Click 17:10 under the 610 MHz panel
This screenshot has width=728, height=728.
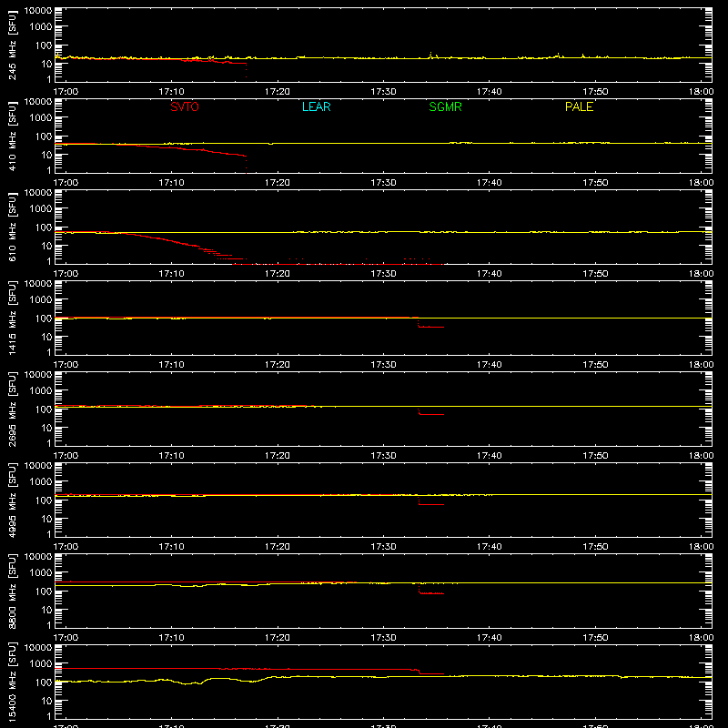pos(171,274)
